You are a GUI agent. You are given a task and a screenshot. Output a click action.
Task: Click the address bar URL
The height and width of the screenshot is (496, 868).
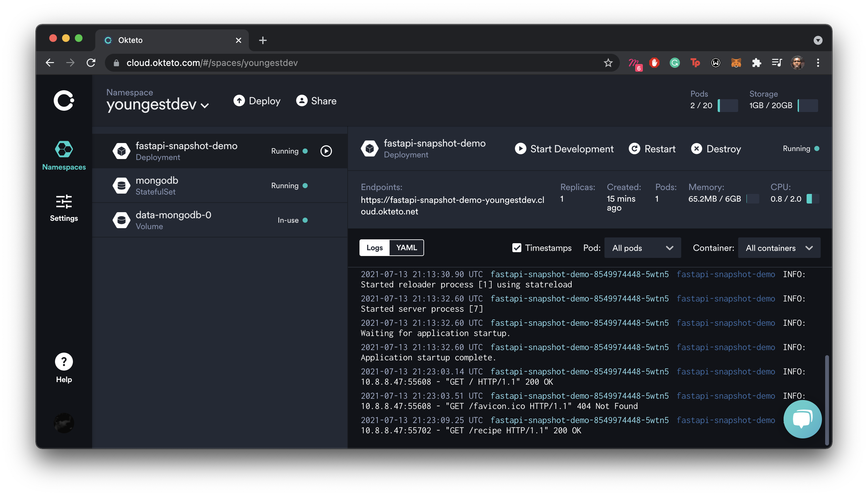click(x=212, y=63)
